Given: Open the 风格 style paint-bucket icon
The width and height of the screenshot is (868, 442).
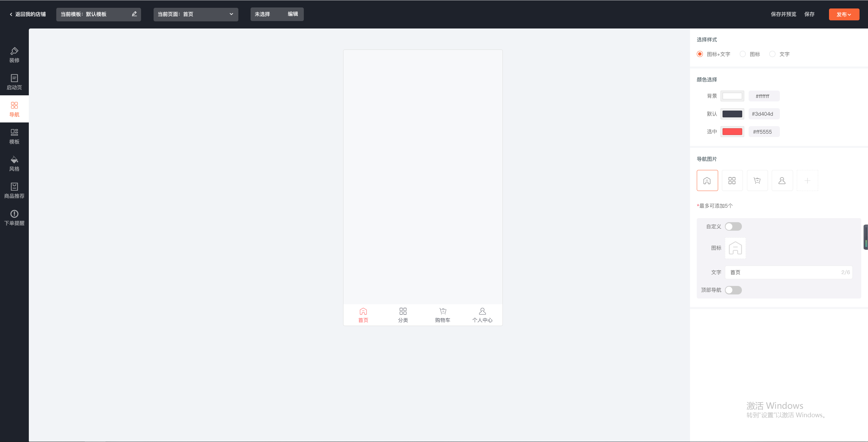Looking at the screenshot, I should pyautogui.click(x=14, y=163).
